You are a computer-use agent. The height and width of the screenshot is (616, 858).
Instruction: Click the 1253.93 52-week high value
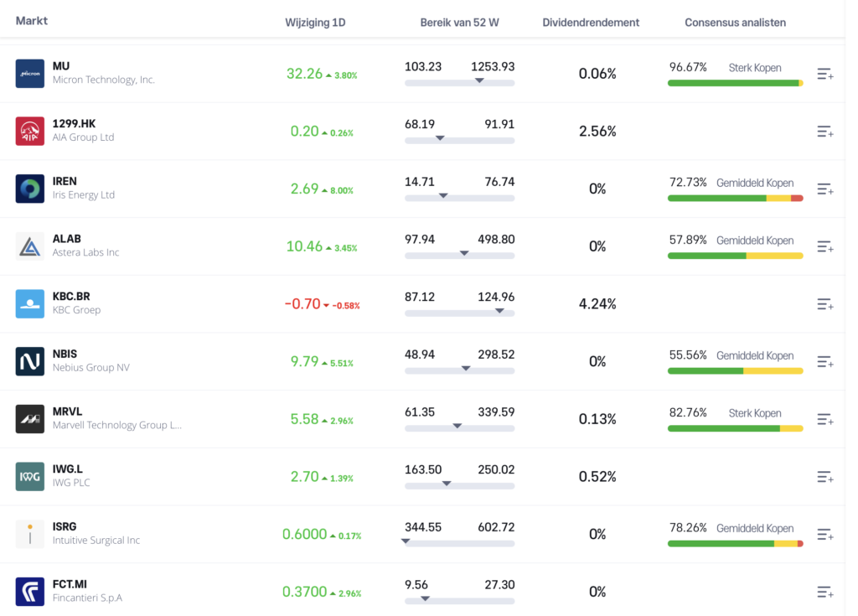(x=493, y=66)
